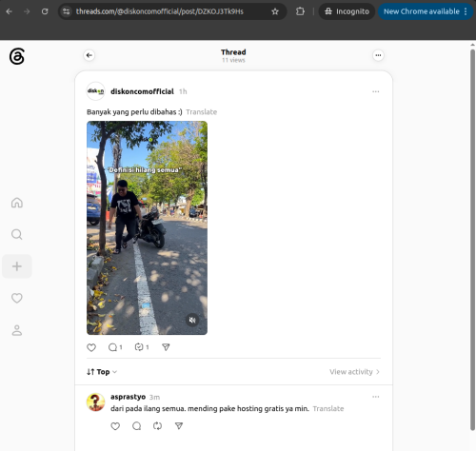
Task: Translate asprastyo's reply
Action: pyautogui.click(x=328, y=408)
